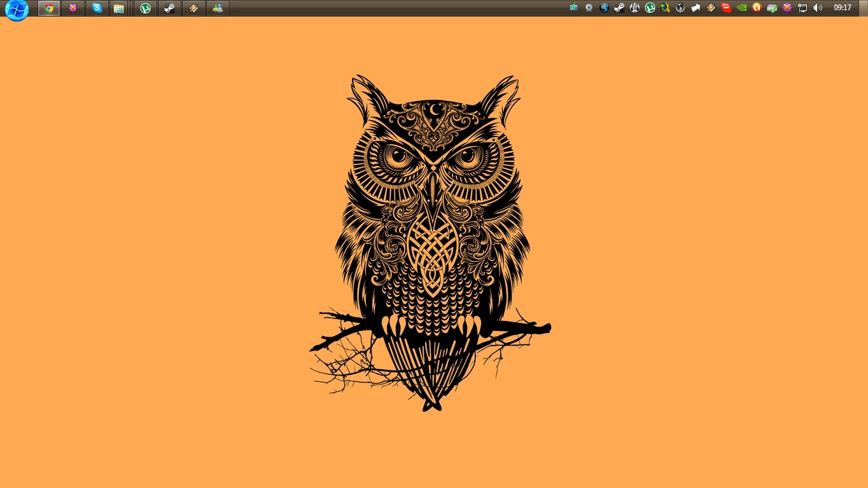Click the purple flower taskbar button
This screenshot has width=868, height=488.
(x=73, y=8)
